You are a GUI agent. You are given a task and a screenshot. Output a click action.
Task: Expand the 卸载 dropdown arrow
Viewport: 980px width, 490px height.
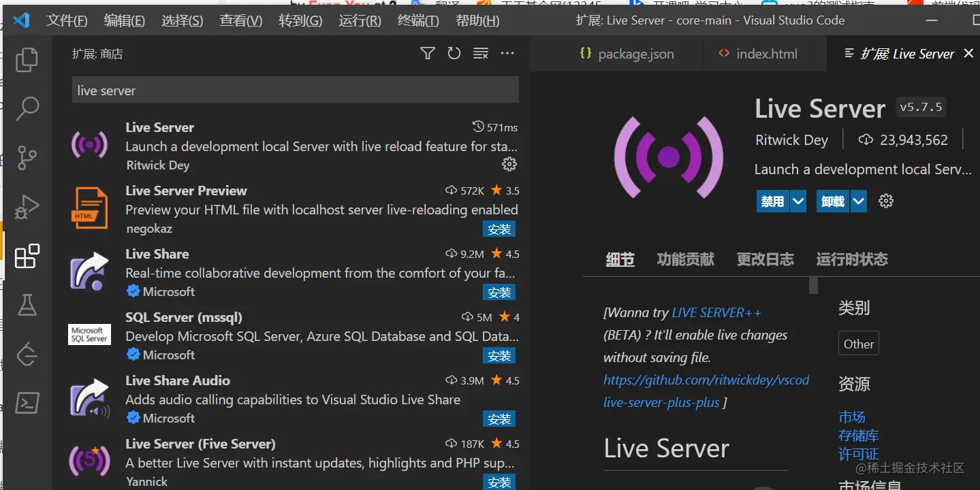859,201
